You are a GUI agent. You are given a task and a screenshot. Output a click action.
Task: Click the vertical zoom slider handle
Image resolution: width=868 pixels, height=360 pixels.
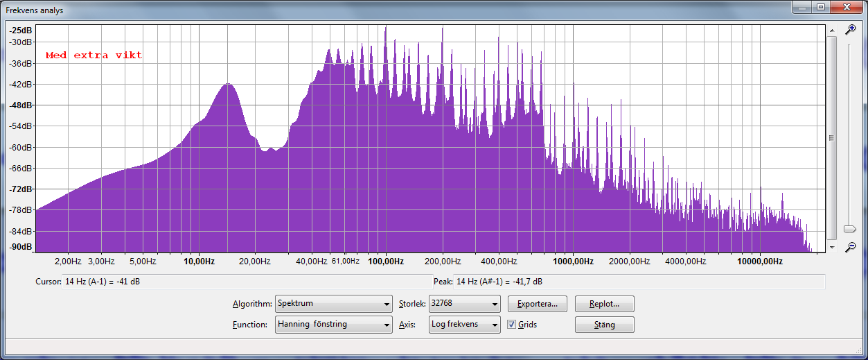tap(850, 229)
